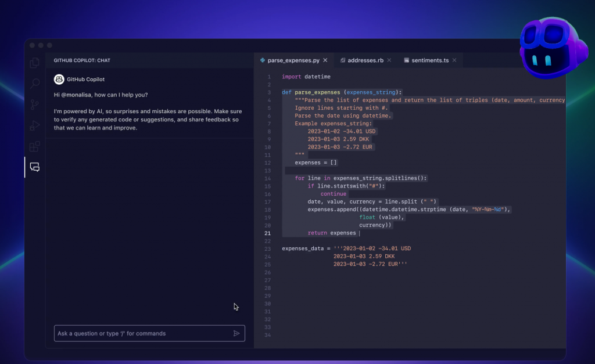Switch to the addresses.rb tab

pos(366,60)
